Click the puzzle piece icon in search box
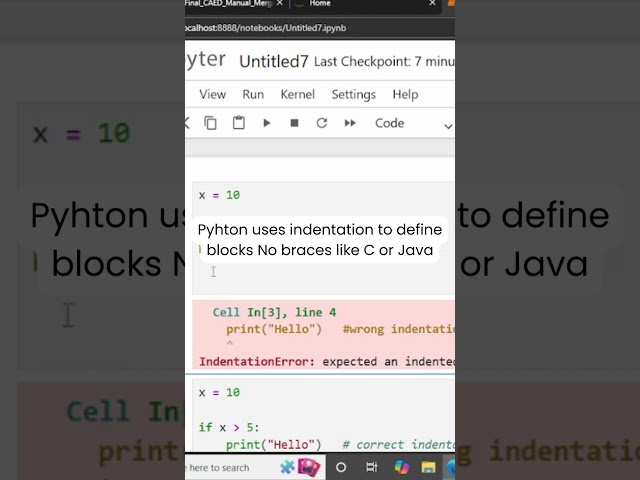The width and height of the screenshot is (640, 480). click(x=287, y=467)
